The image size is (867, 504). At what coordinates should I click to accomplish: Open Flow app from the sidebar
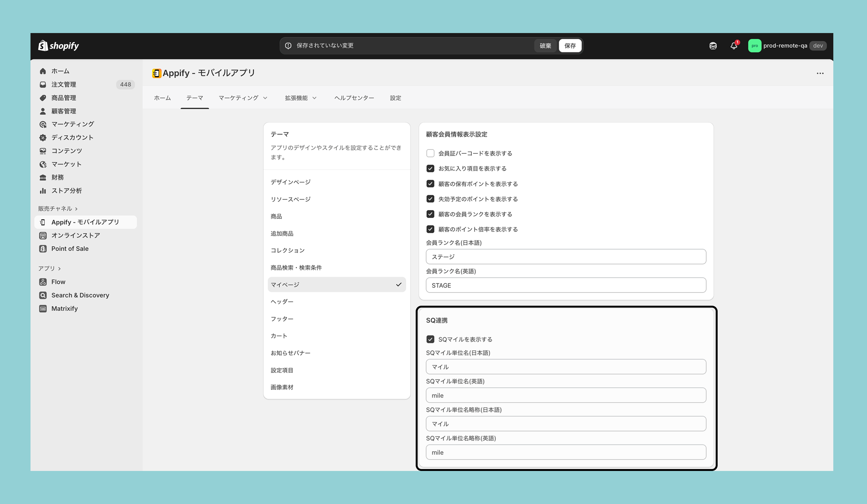click(58, 282)
